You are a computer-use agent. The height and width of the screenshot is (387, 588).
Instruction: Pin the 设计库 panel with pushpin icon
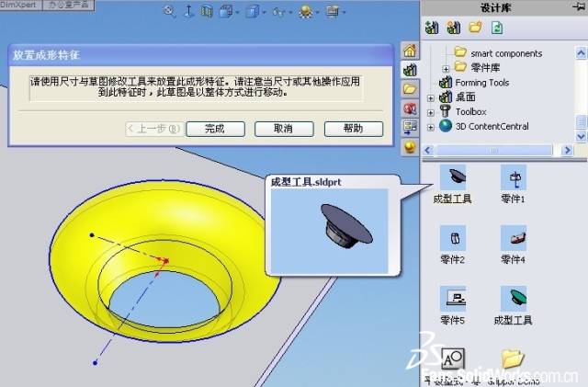point(577,7)
